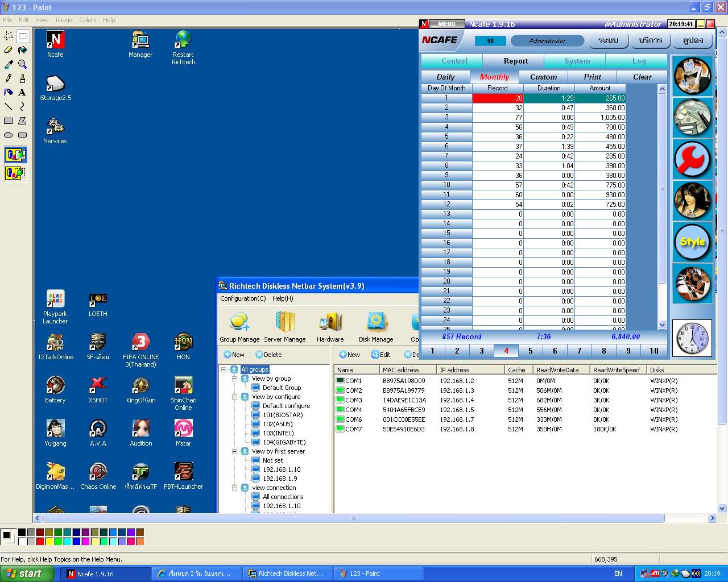Open the Log tab in Ncafe
The width and height of the screenshot is (728, 582).
(639, 61)
